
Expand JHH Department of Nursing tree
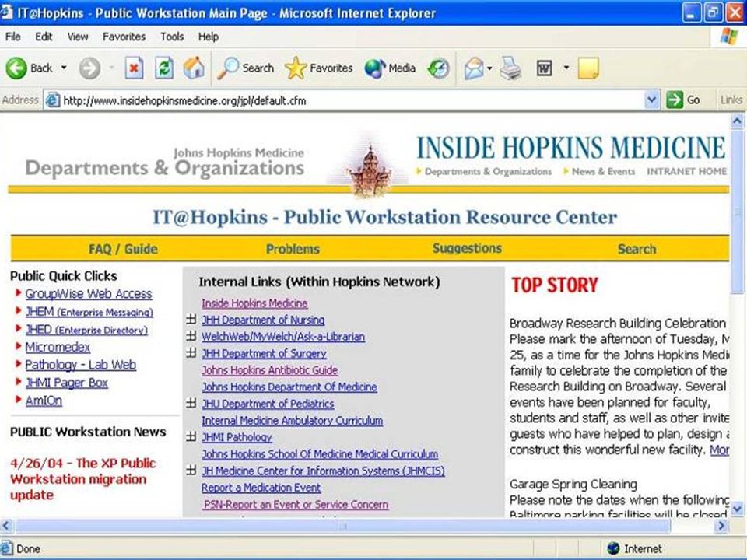point(191,320)
